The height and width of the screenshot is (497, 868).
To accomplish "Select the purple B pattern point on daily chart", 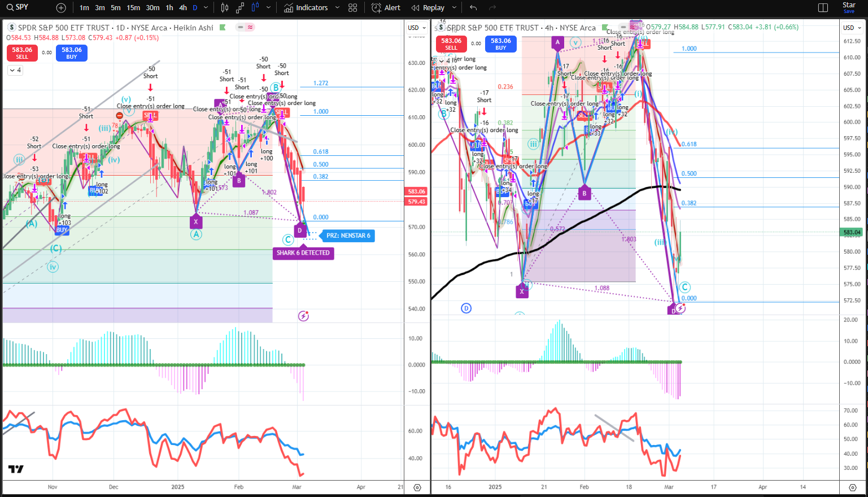I will coord(239,181).
